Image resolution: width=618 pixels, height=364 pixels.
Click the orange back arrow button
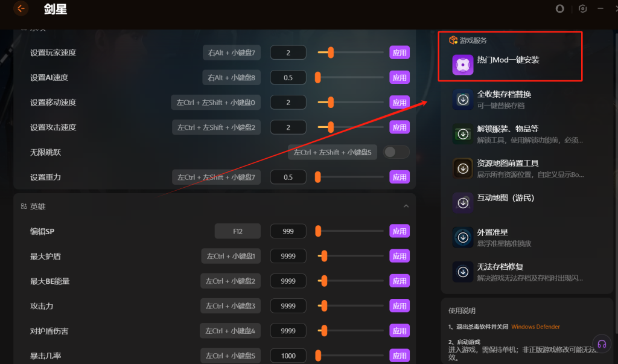click(21, 8)
